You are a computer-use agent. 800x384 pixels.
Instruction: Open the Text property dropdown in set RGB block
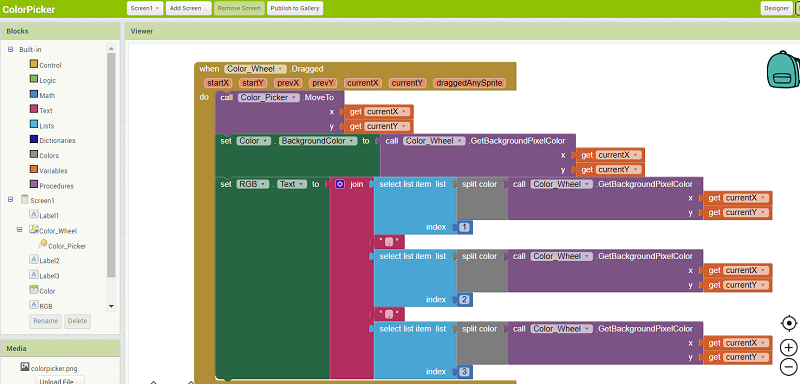coord(292,184)
